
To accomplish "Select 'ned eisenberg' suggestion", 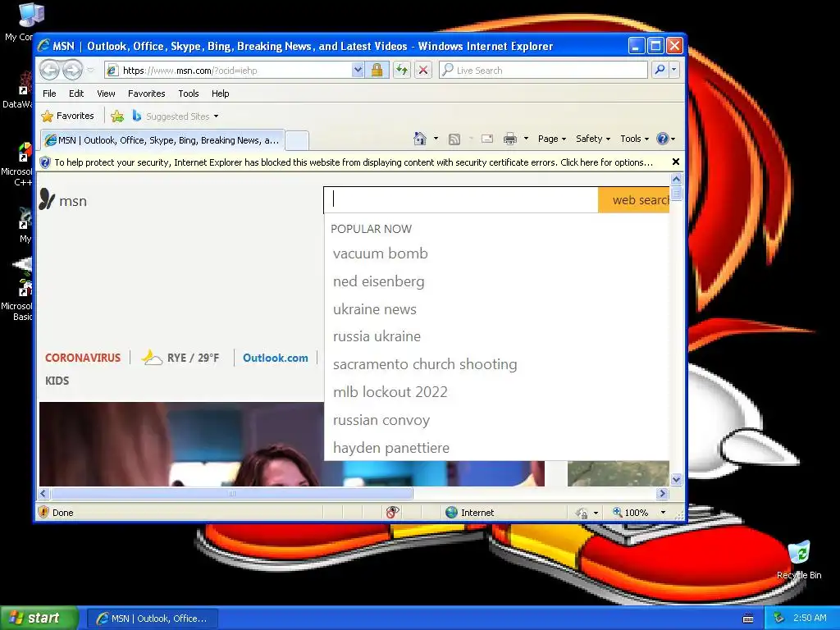I will (x=378, y=281).
